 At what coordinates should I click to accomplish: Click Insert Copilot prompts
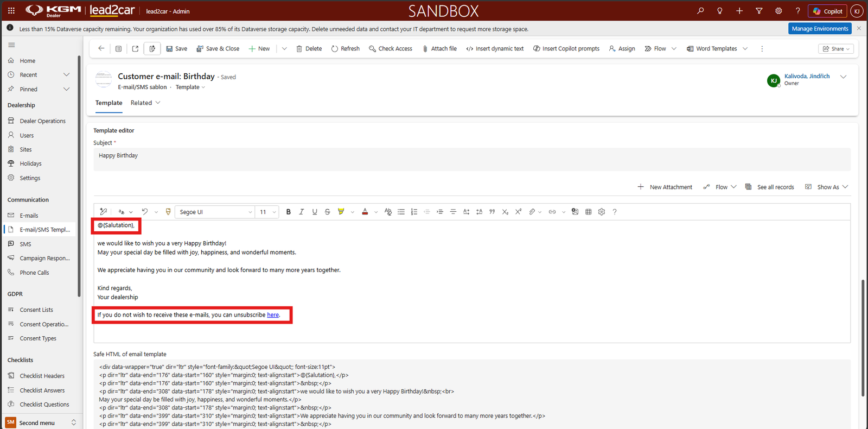click(x=566, y=49)
